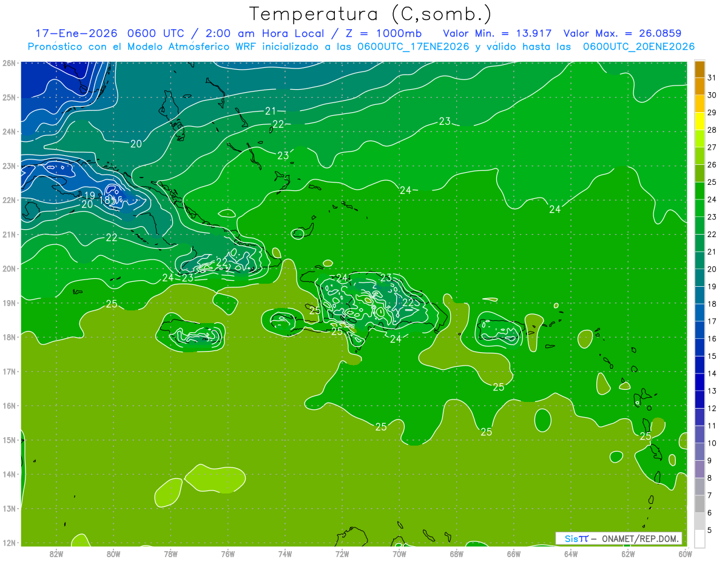The height and width of the screenshot is (562, 728).
Task: Click legend value 10 on color bar
Action: point(712,443)
